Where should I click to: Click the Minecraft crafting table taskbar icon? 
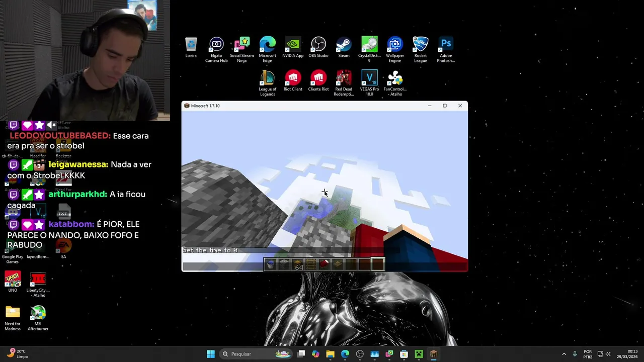tap(433, 354)
